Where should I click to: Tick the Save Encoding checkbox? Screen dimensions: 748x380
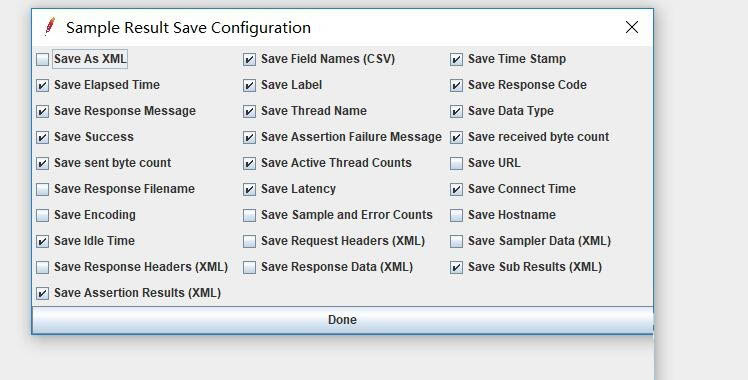click(x=42, y=216)
